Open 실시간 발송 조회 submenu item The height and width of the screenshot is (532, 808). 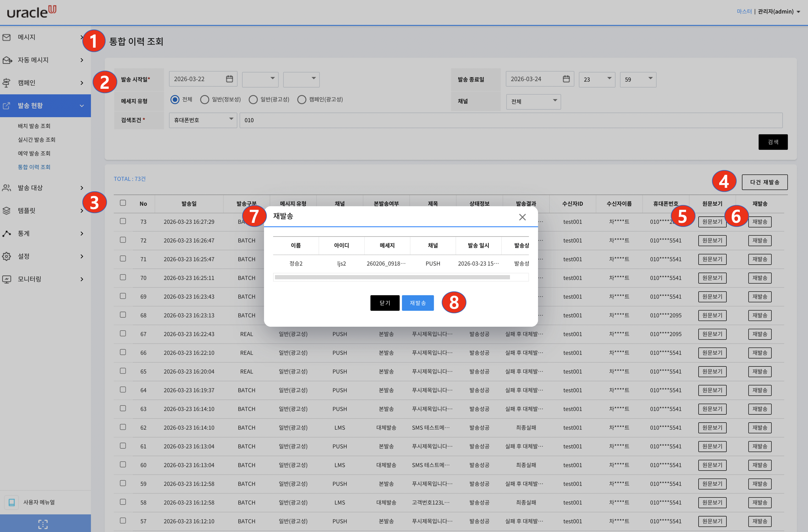coord(37,140)
